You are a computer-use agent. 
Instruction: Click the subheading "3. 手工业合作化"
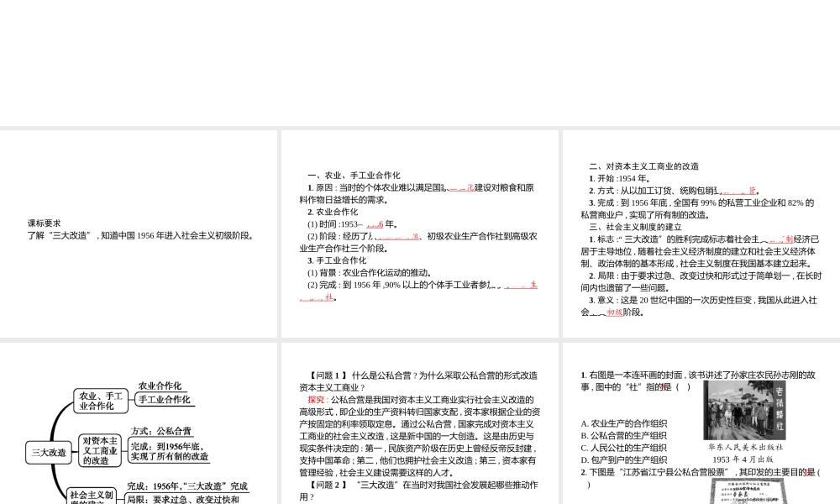(337, 260)
